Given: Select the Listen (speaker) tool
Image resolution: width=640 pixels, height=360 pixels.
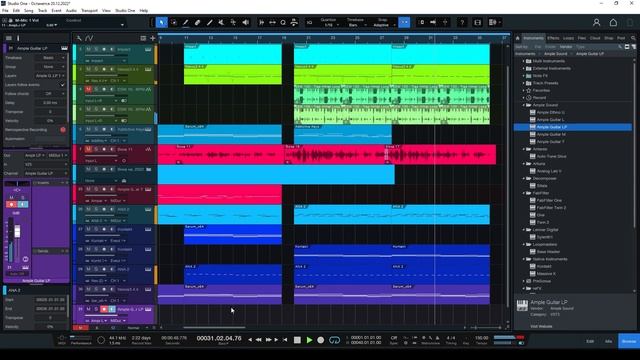Looking at the screenshot, I should (x=246, y=22).
